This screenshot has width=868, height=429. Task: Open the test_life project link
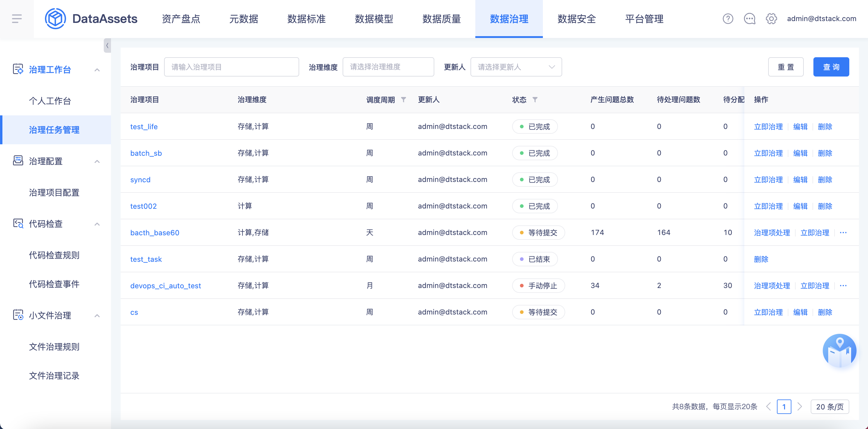[x=144, y=127]
